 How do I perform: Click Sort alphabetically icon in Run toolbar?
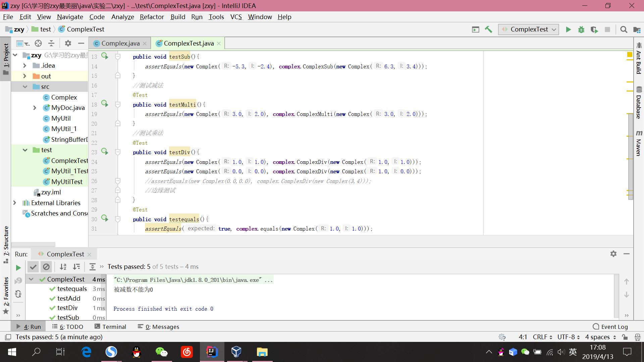tap(63, 267)
